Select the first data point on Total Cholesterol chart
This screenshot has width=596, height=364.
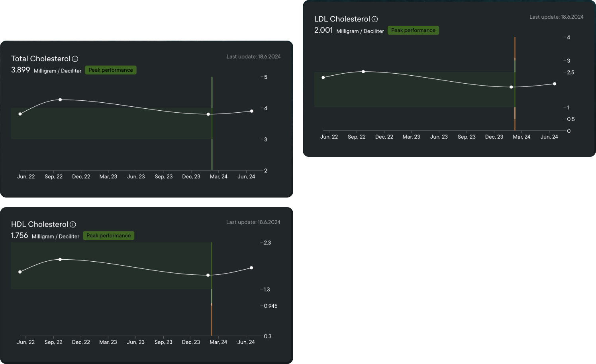[x=20, y=114]
